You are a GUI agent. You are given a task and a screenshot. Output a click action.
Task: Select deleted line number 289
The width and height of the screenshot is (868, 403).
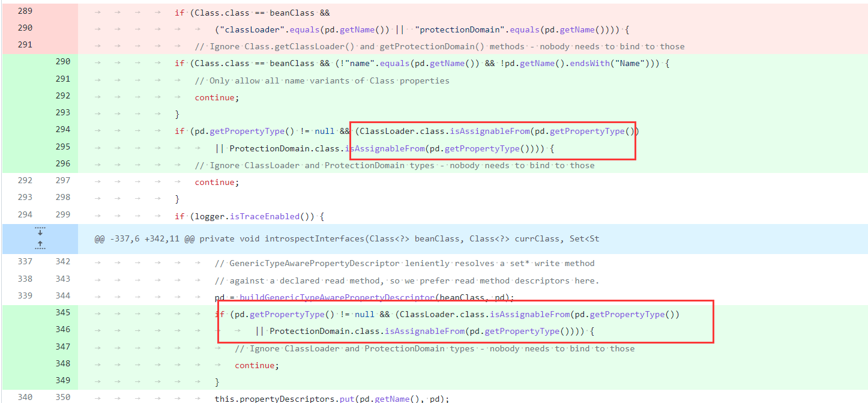25,11
